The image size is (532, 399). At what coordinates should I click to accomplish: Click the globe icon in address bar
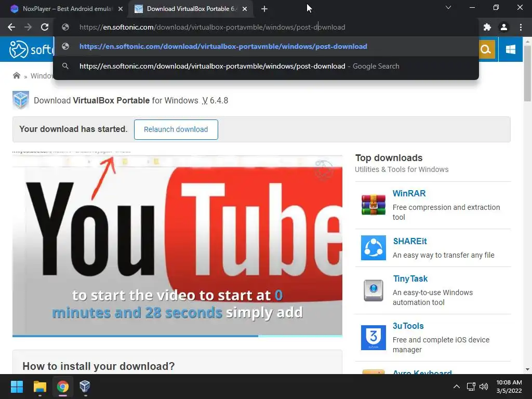pos(65,27)
